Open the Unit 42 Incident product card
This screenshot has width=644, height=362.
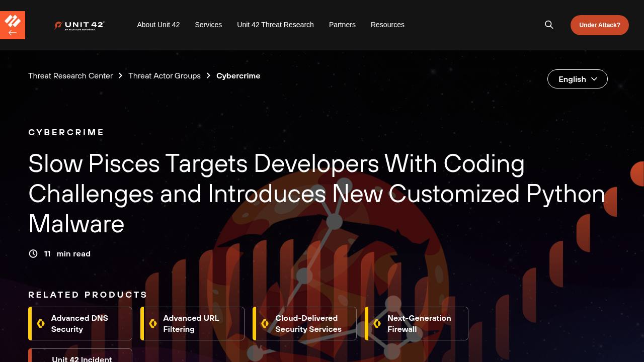80,355
